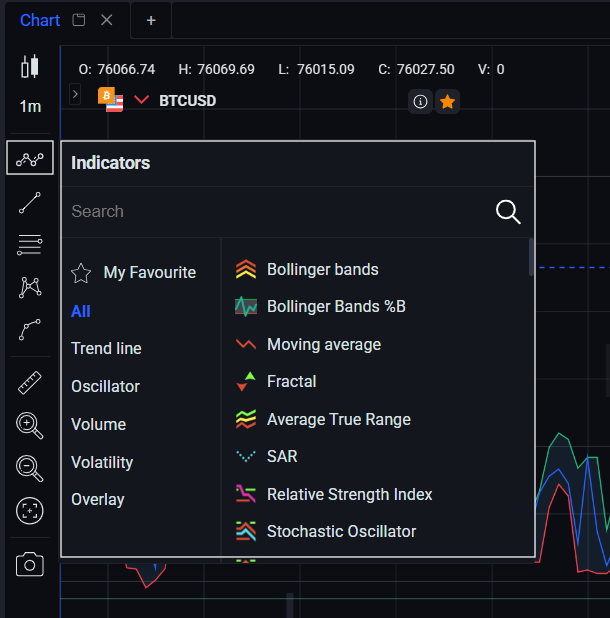Click the zoom out magnifier icon
Viewport: 610px width, 618px height.
pos(30,468)
